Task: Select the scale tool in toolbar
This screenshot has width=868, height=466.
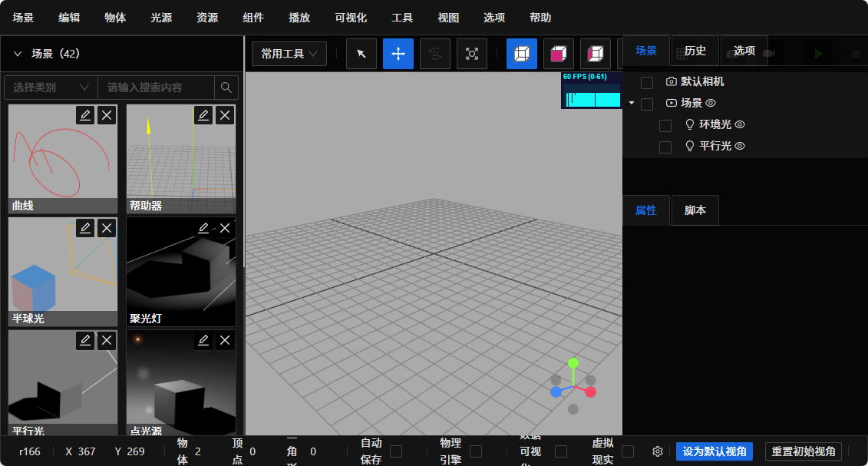Action: pos(472,54)
